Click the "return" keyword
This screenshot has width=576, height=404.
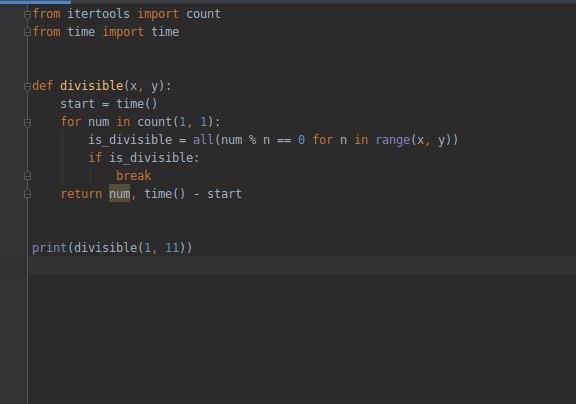81,194
